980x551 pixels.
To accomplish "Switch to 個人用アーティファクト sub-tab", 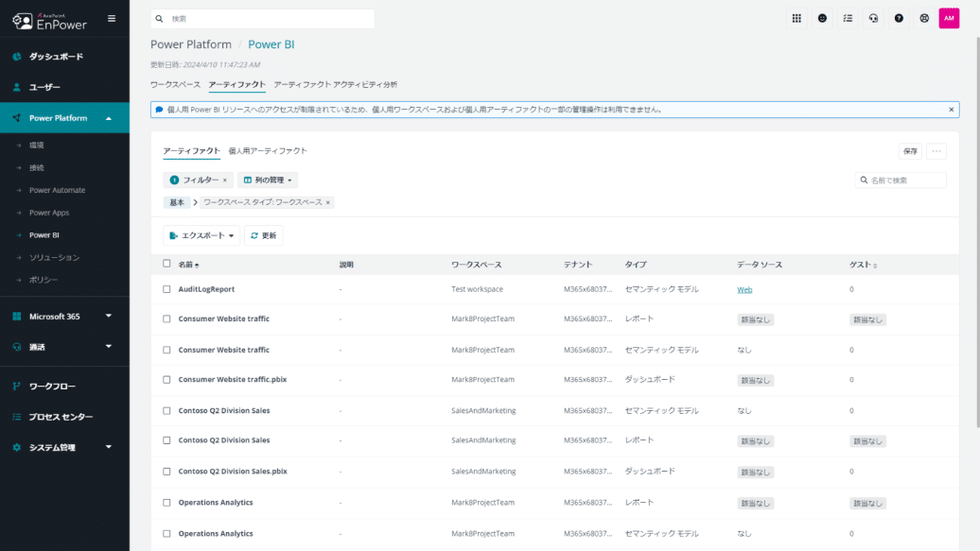I will pos(268,150).
